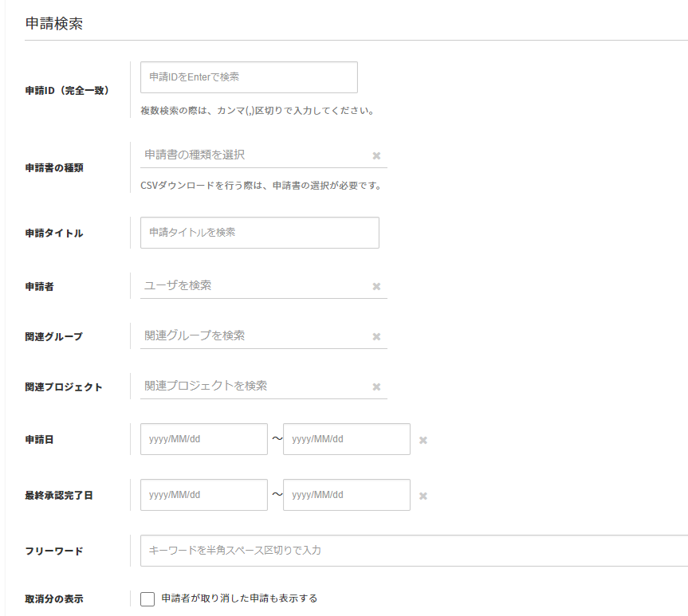Select the 申請日 start date field
Viewport: 688px width, 616px height.
tap(203, 439)
